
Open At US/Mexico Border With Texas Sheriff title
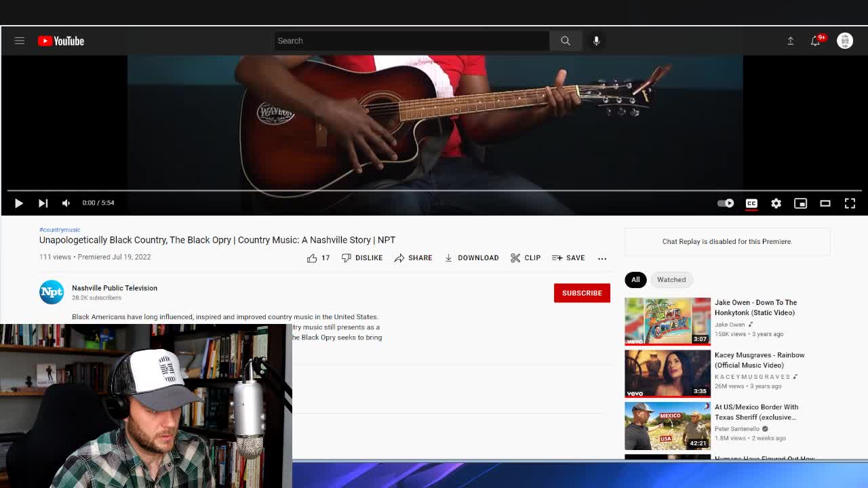[x=756, y=412]
